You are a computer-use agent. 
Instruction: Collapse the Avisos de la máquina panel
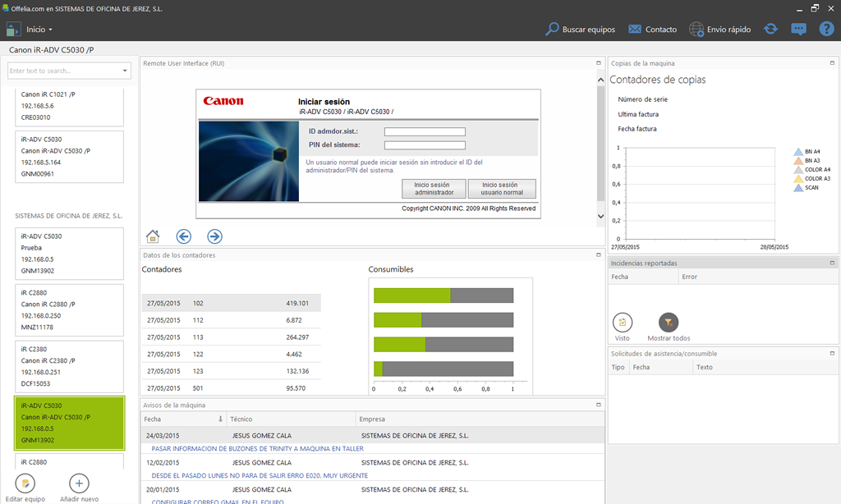click(599, 405)
